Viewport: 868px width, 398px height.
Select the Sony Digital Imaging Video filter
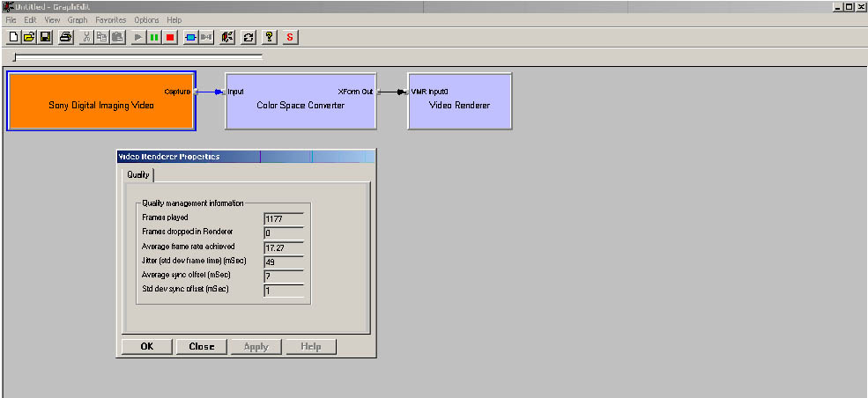point(100,105)
